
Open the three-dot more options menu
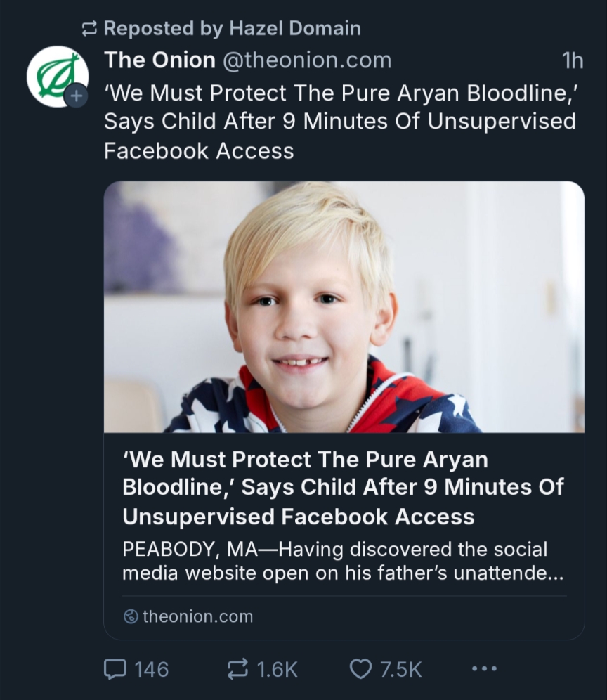[484, 668]
